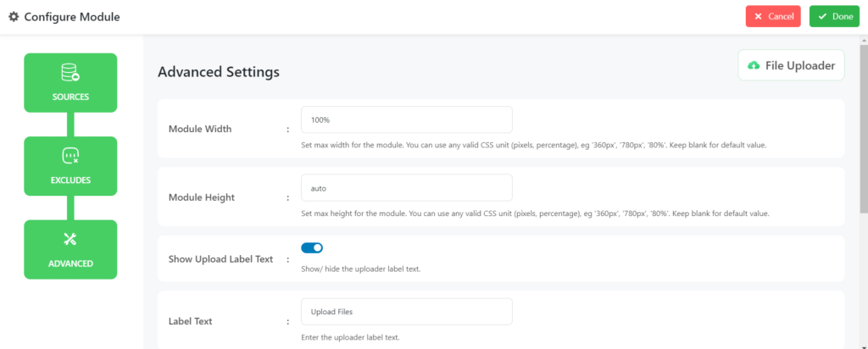Viewport: 868px width, 349px height.
Task: Focus the Module Height input field
Action: [x=406, y=188]
